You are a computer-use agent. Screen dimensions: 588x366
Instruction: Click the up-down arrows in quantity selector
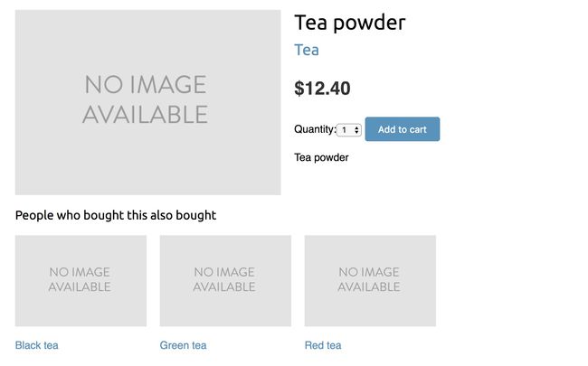coord(356,130)
